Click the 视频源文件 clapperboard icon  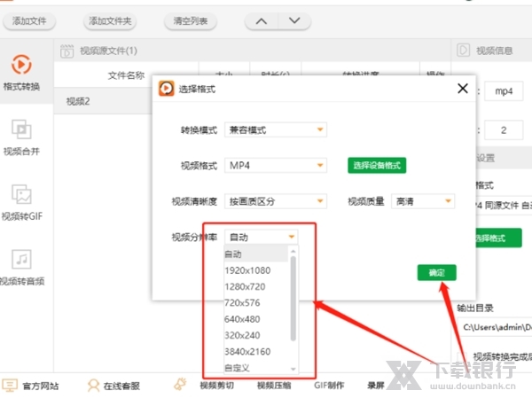67,51
